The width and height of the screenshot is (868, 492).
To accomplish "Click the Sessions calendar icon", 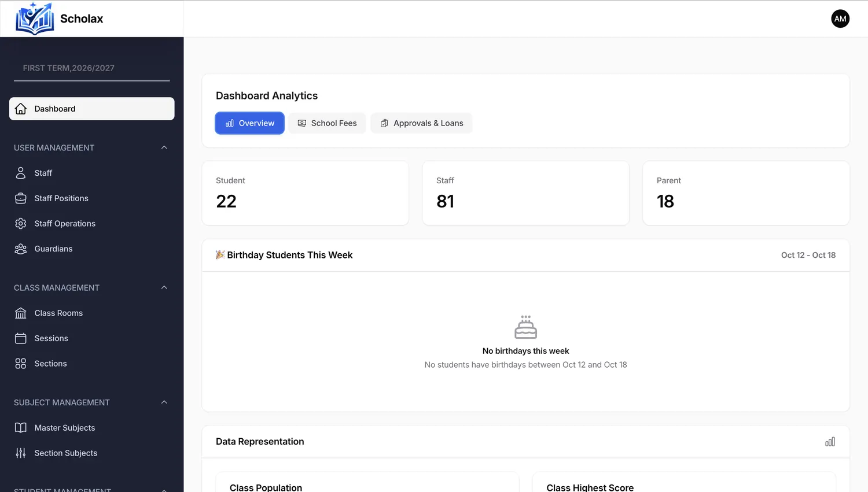I will pos(21,338).
